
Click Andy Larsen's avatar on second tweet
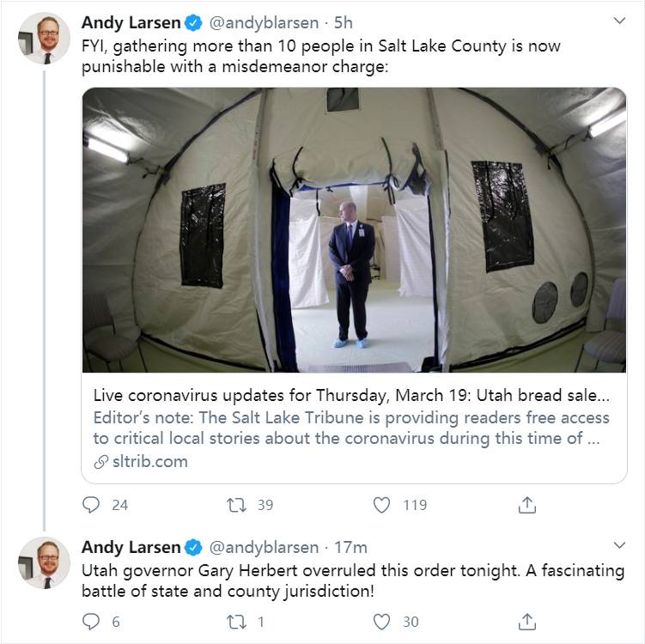click(44, 564)
